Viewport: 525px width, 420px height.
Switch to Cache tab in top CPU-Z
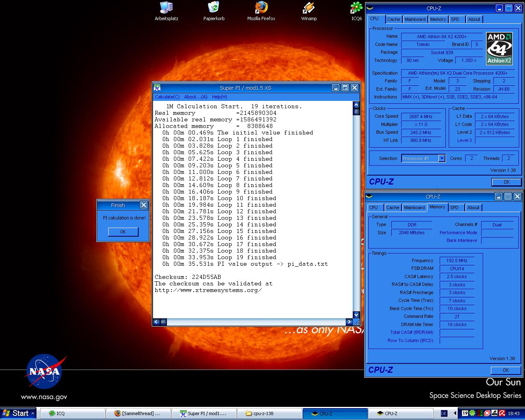pos(393,19)
